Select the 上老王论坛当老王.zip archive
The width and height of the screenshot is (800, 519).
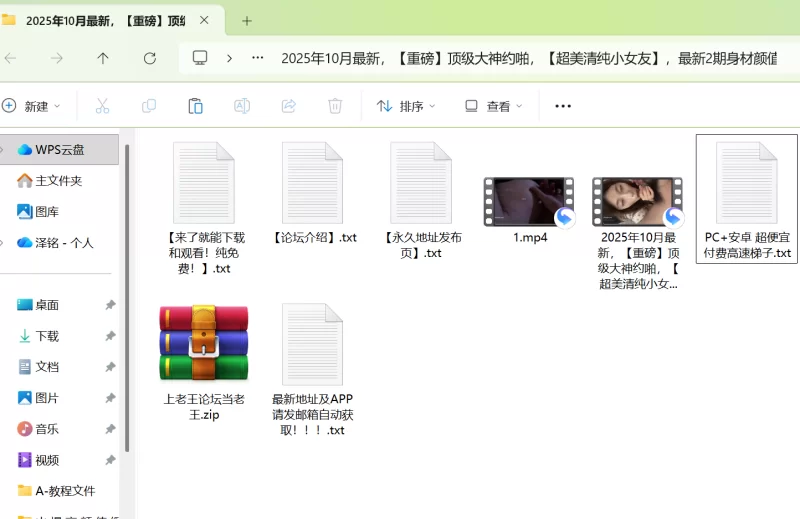click(204, 343)
